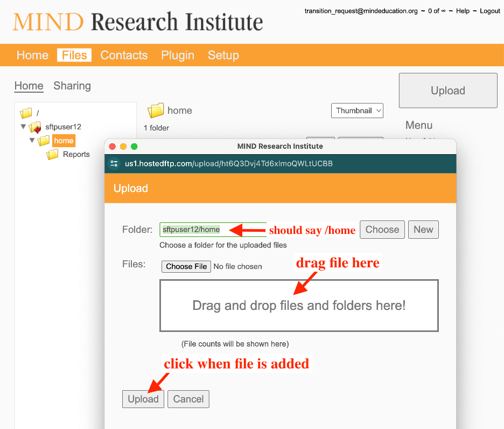Select the highlighted home tree label

tap(64, 141)
